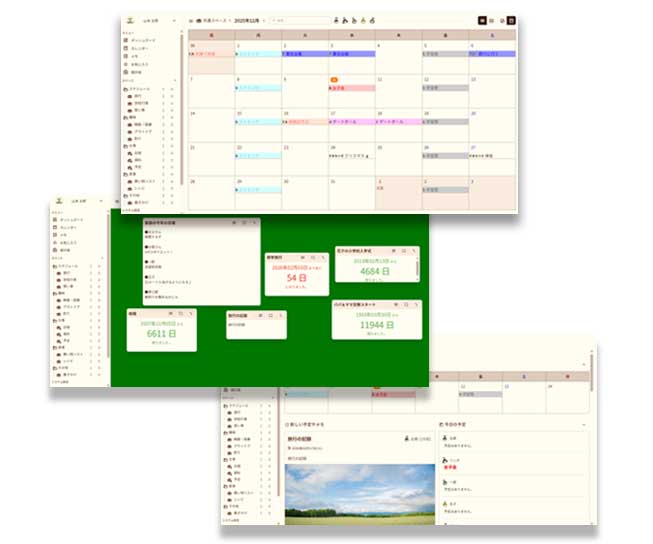Collapse the 今日の予定 panel chevron
Screen dimensions: 653x544
point(584,426)
